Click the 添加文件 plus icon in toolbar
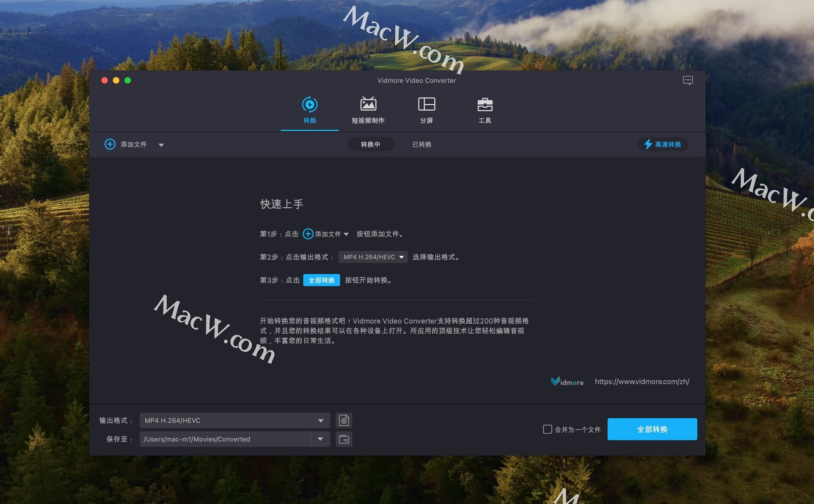 tap(110, 144)
